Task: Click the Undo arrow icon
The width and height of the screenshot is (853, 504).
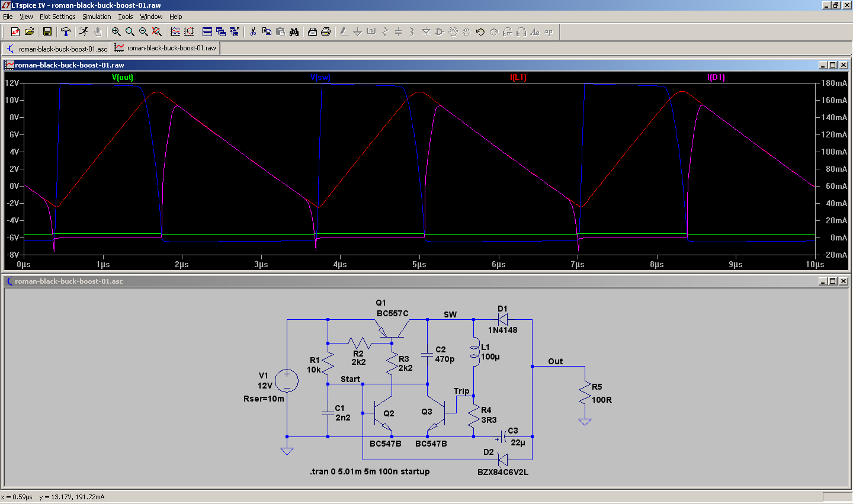Action: 480,32
